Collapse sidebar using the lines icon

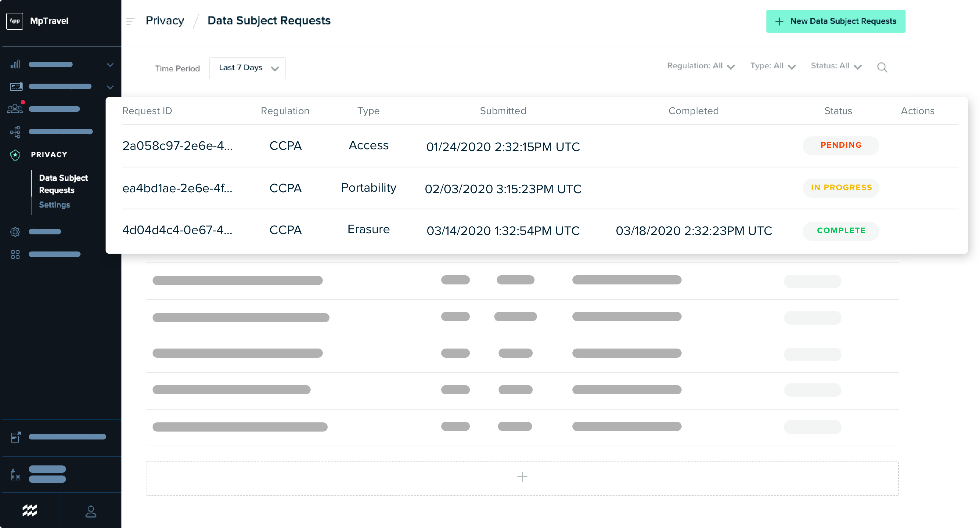130,21
